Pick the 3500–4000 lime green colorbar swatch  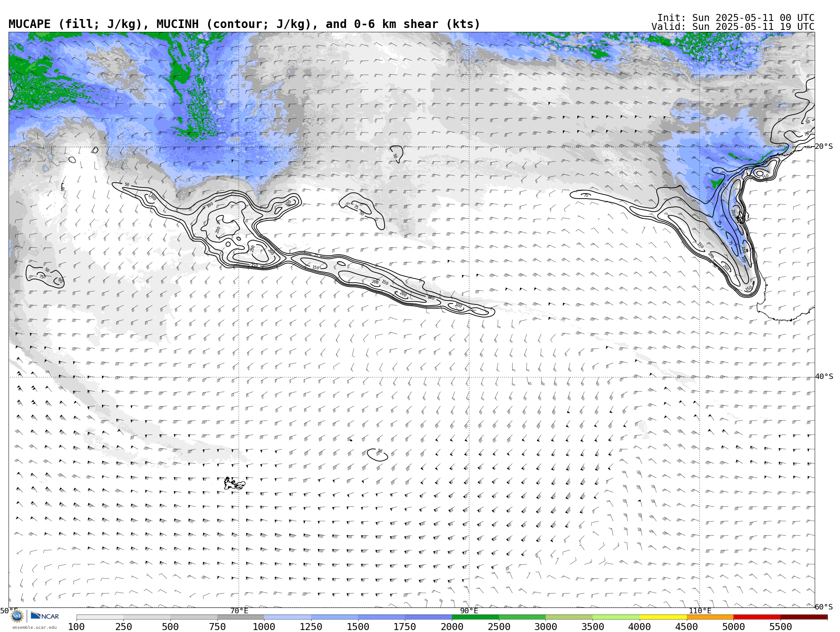(x=616, y=617)
